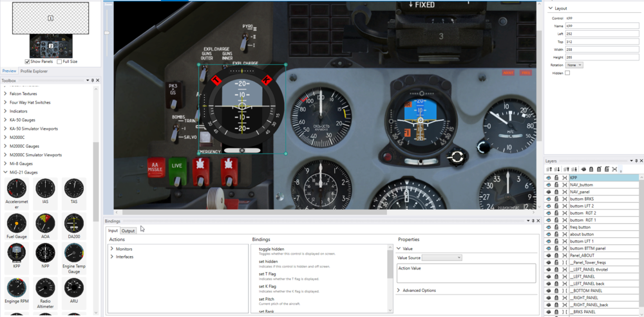Viewport: 644px width, 317px height.
Task: Click the send layer to bottom icon
Action: pyautogui.click(x=574, y=169)
